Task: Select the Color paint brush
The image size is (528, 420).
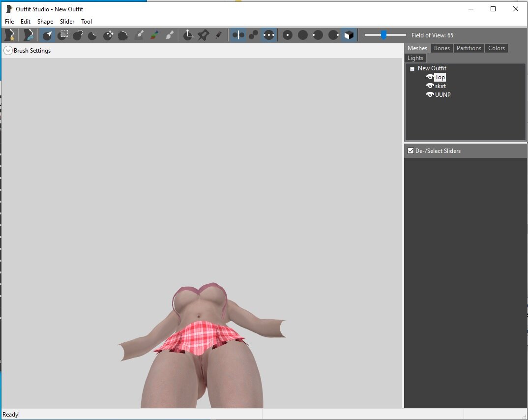Action: (154, 35)
